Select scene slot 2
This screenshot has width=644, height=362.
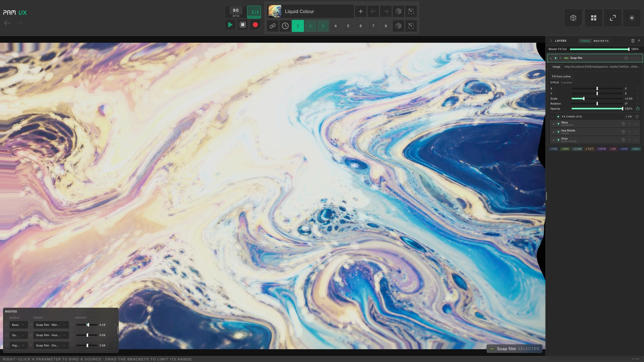coord(310,26)
